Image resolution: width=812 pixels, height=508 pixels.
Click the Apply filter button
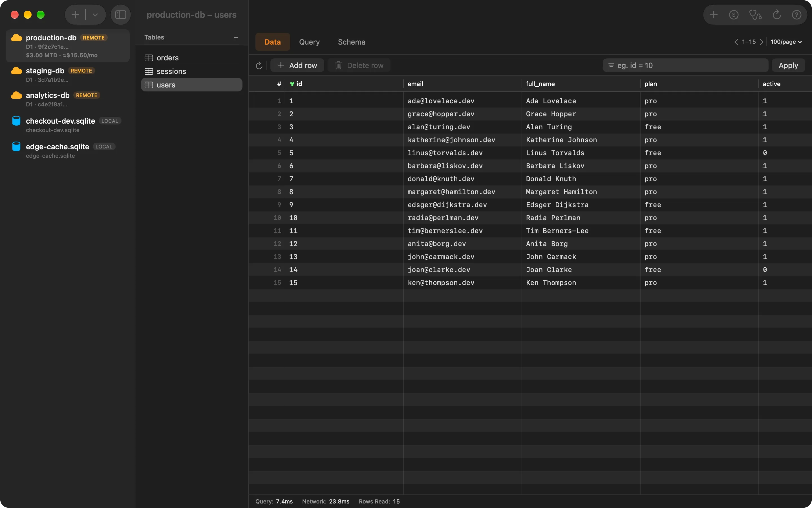pos(788,65)
